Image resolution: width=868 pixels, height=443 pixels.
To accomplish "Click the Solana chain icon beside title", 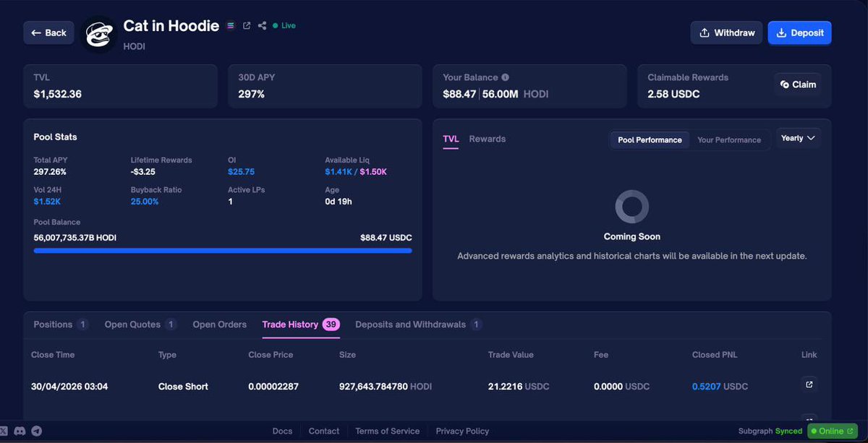I will 231,25.
